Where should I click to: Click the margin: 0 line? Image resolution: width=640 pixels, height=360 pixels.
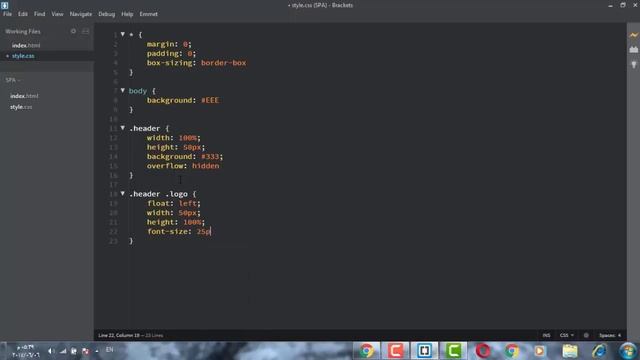coord(169,44)
